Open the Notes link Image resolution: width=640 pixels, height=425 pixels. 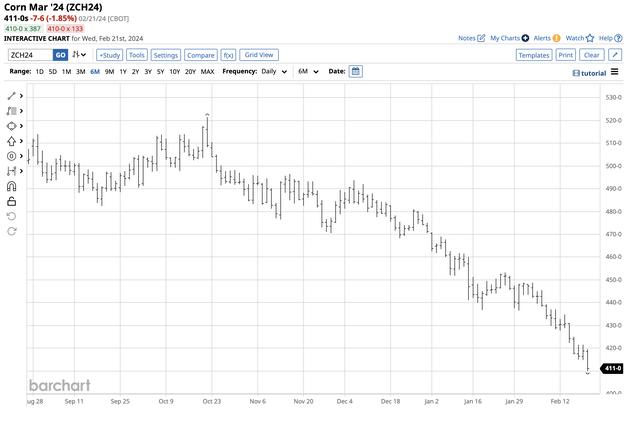[x=471, y=38]
